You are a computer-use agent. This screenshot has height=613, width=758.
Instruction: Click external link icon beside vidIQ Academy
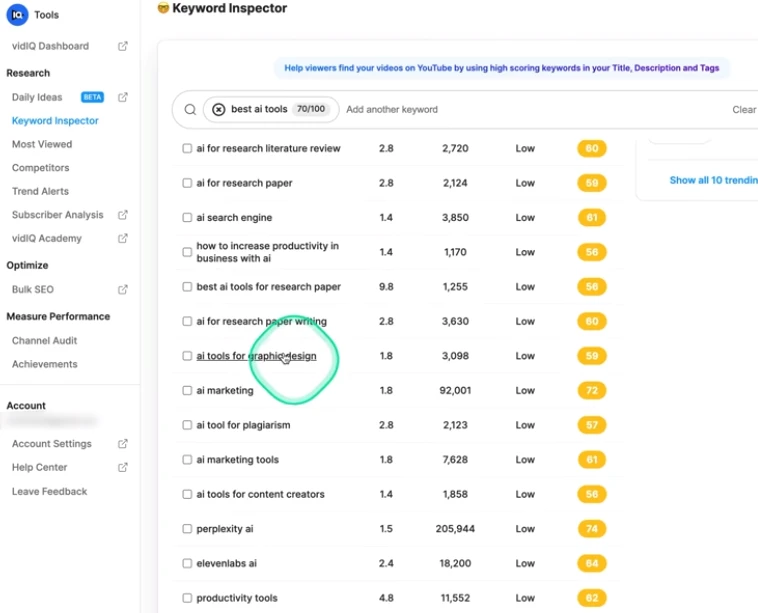click(123, 238)
